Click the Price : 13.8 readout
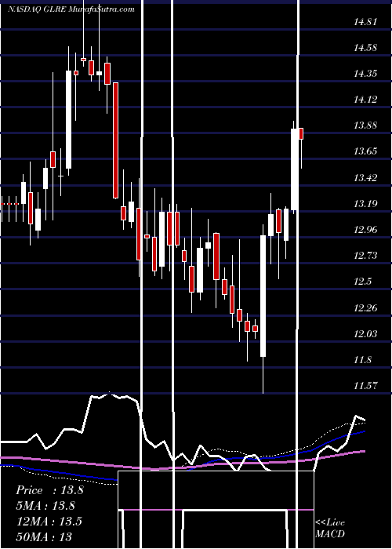Image resolution: width=392 pixels, height=549 pixels. coord(49,490)
